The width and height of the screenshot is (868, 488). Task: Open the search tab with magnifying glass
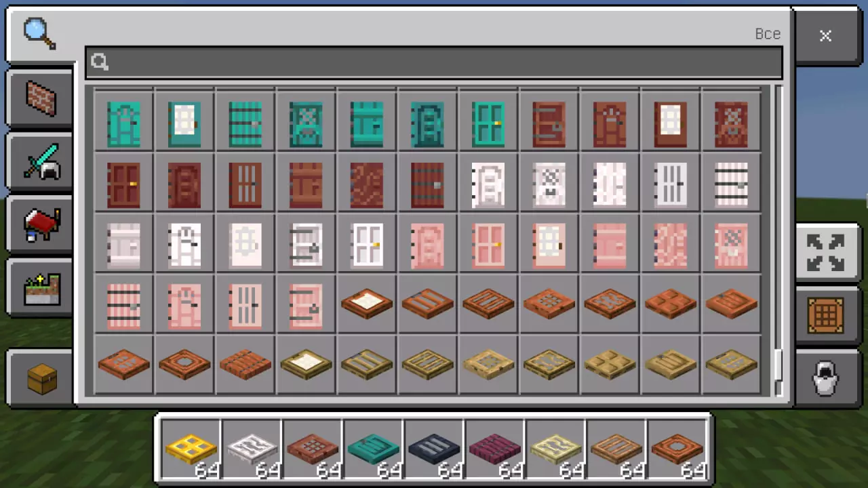coord(39,33)
